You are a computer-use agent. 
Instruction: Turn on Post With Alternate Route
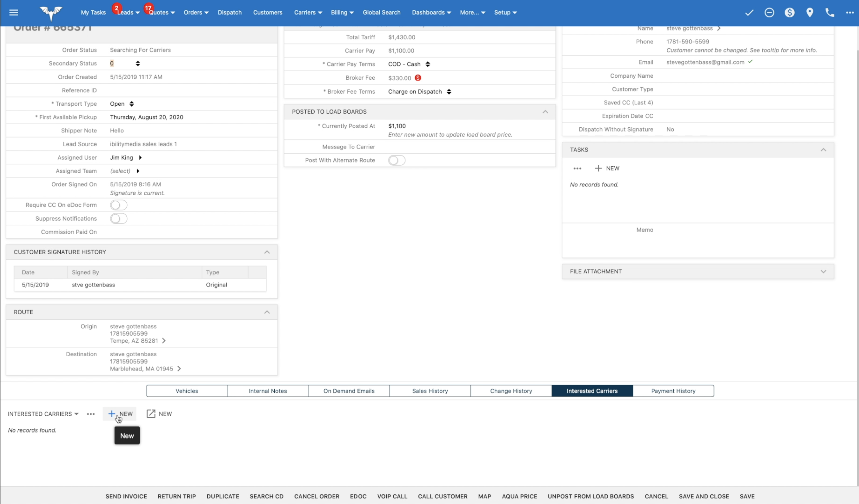point(396,160)
